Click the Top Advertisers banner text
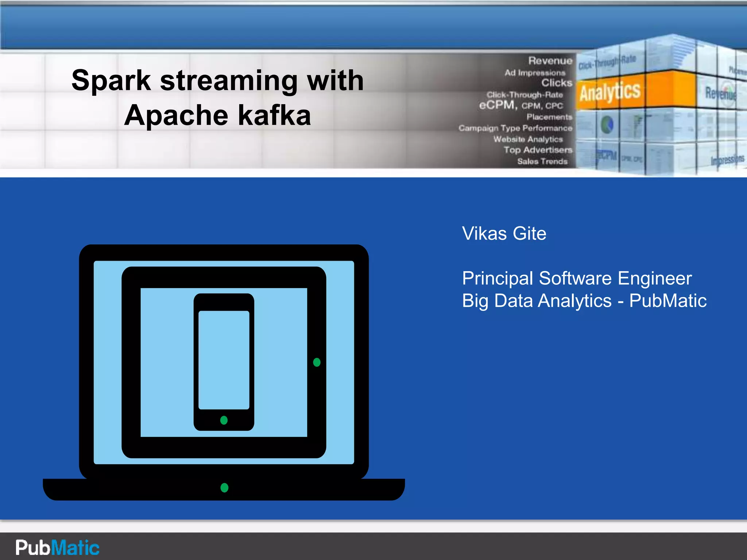 click(538, 150)
